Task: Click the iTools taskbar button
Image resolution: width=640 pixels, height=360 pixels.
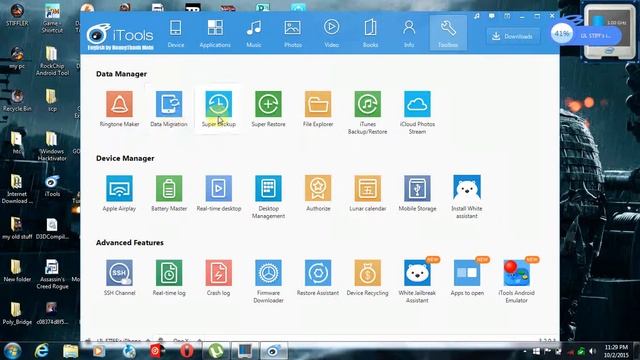Action: 274,351
